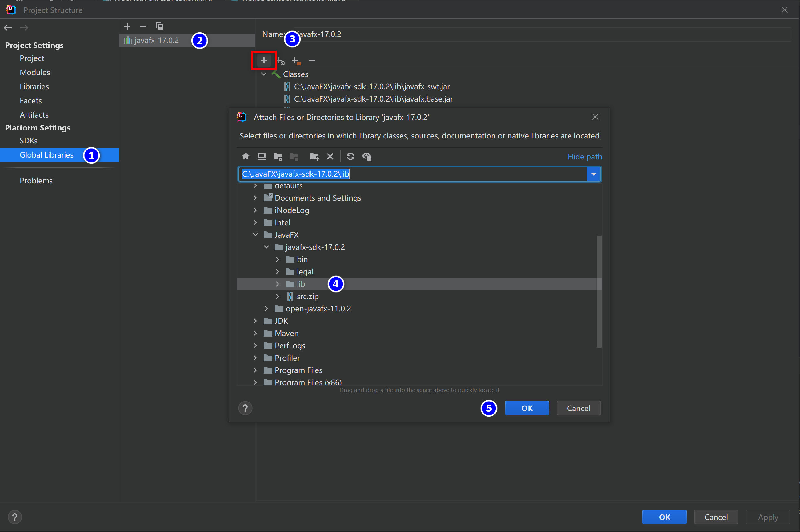The image size is (800, 532).
Task: Click the Back navigation arrow
Action: coord(8,27)
